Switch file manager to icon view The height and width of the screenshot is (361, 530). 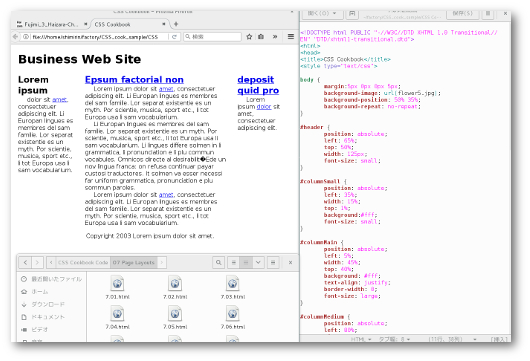click(246, 262)
